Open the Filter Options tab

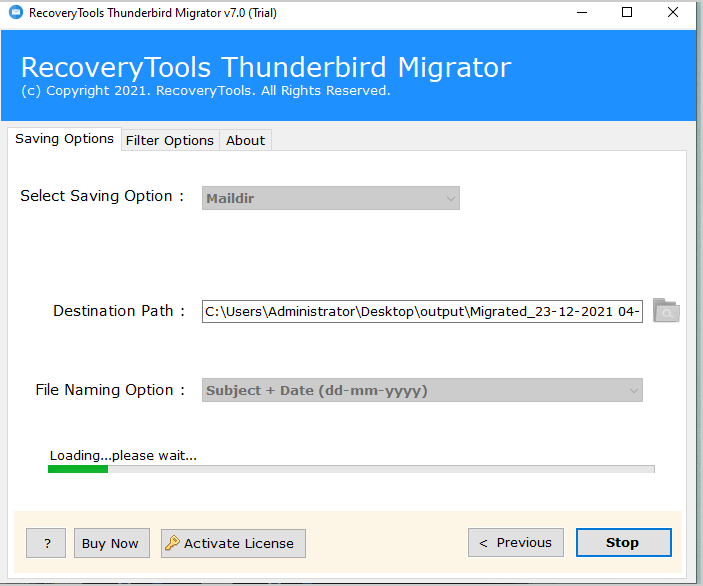coord(169,141)
